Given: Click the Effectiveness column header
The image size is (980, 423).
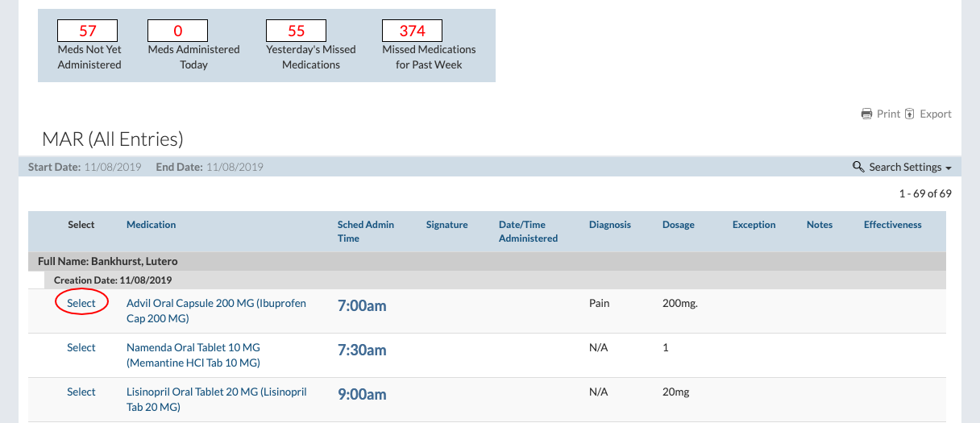Looking at the screenshot, I should [892, 225].
